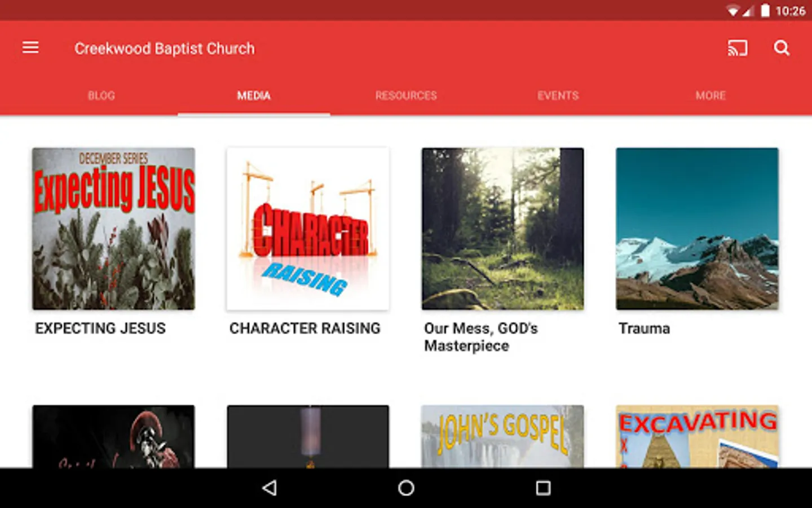Tap the Creekwood Baptist Church header title
The width and height of the screenshot is (812, 508).
165,49
